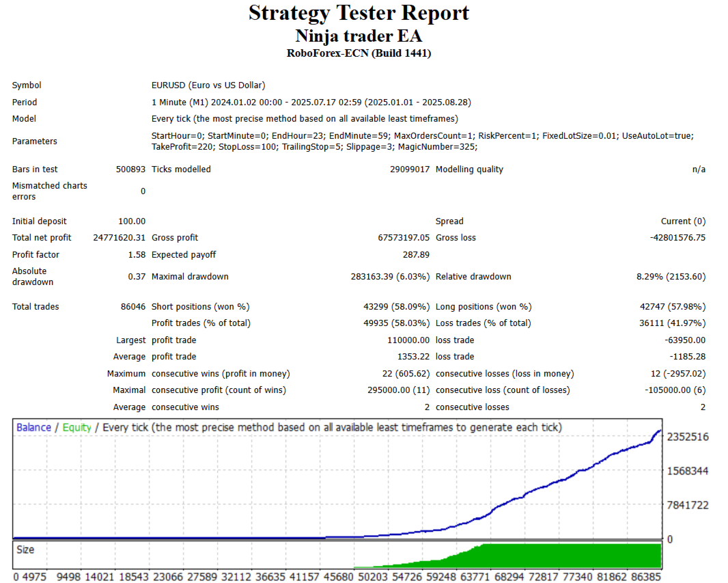Click the Parameters line starting with StartHour=0
This screenshot has height=583, width=728.
[423, 135]
